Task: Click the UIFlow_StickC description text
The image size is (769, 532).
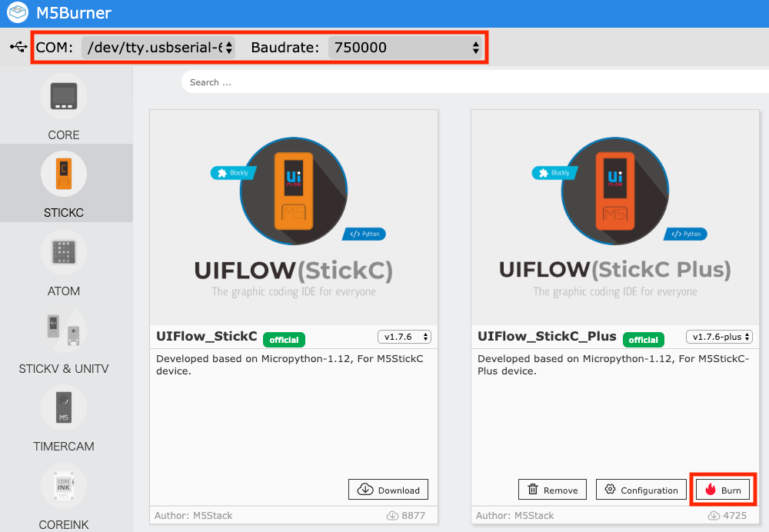Action: pos(290,365)
